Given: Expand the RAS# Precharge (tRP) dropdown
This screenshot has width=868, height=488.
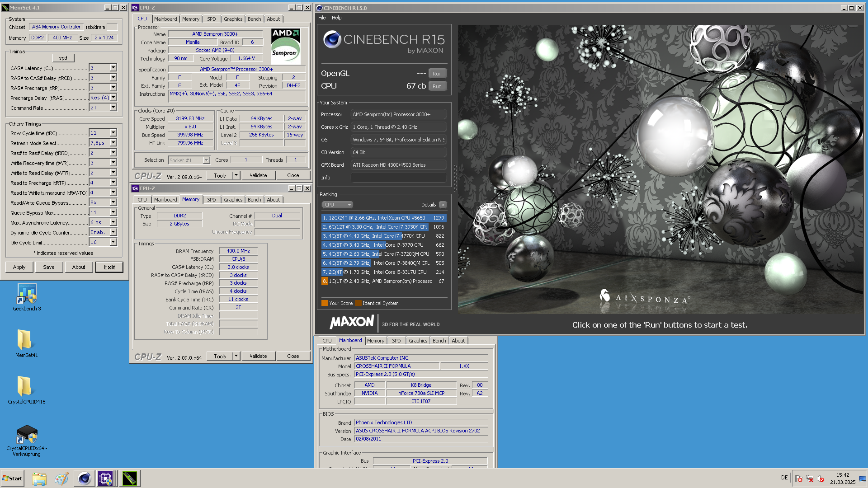Looking at the screenshot, I should [113, 88].
